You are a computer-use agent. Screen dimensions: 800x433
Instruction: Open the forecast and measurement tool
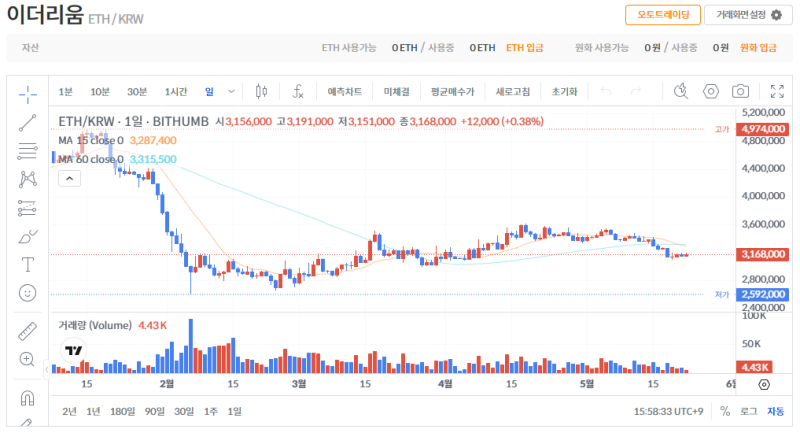pos(28,208)
